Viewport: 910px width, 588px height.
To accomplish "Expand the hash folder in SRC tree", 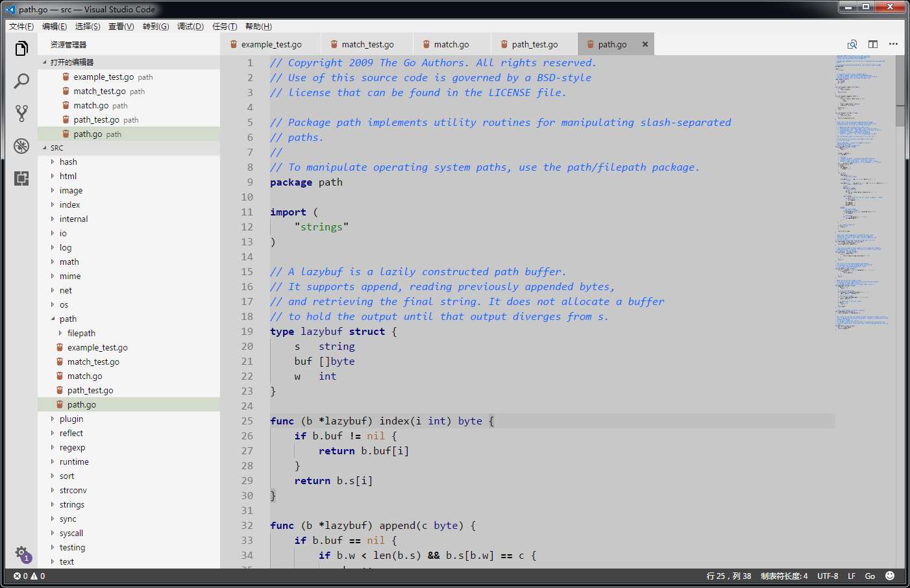I will tap(68, 162).
